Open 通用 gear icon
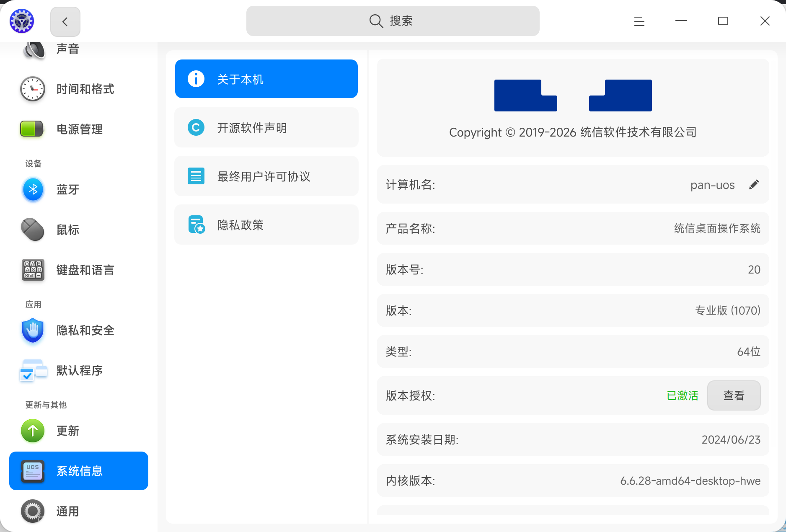The width and height of the screenshot is (786, 532). point(33,511)
